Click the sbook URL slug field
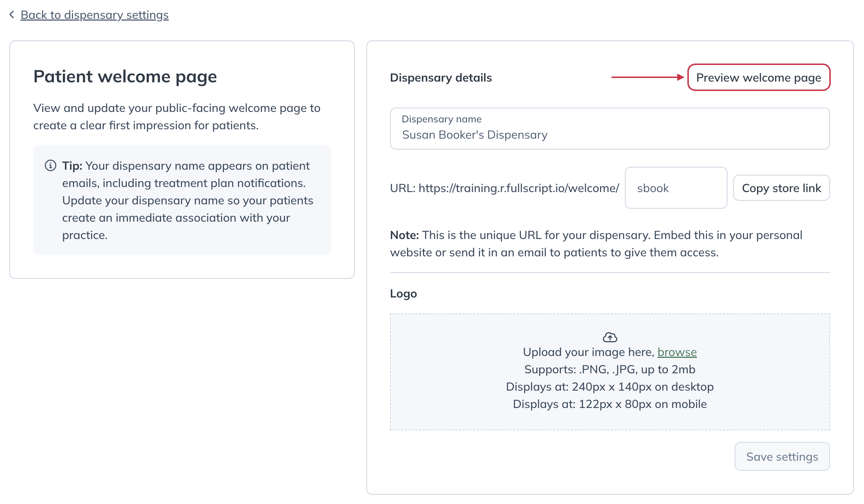864x504 pixels. (x=676, y=188)
